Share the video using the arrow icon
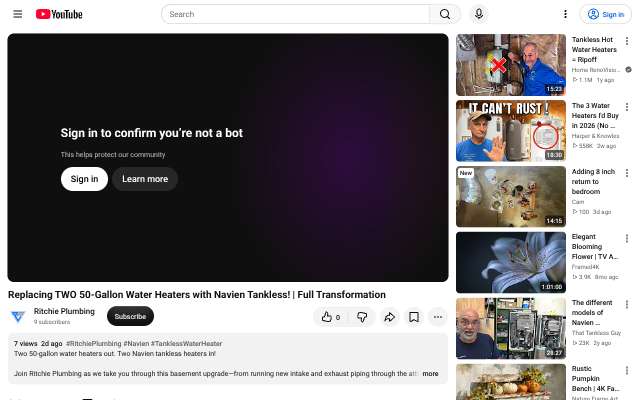The height and width of the screenshot is (400, 640). coord(389,317)
